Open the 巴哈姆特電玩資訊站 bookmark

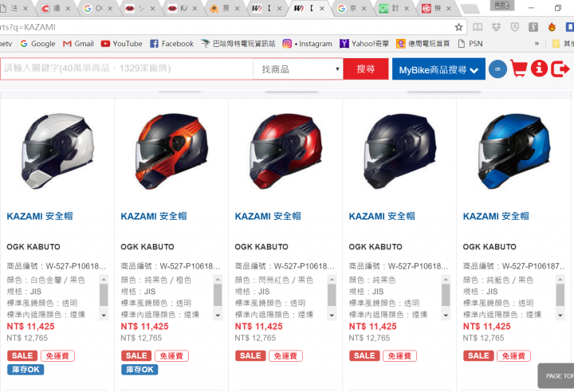click(x=238, y=44)
